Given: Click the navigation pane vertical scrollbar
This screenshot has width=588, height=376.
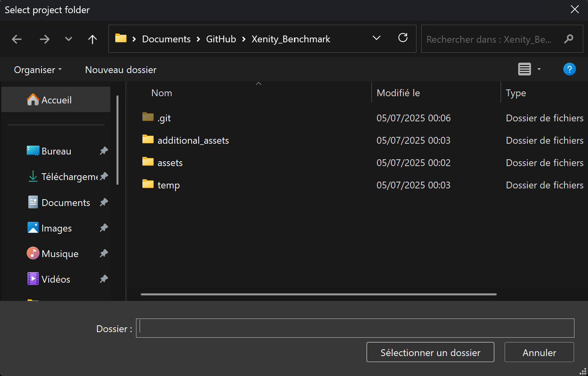Looking at the screenshot, I should click(117, 140).
